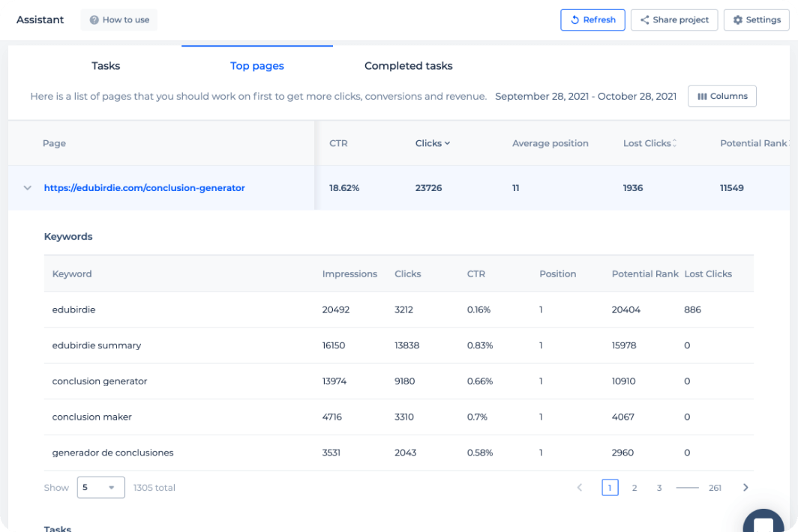Click the lost clicks value 886
Screen dimensions: 798x532
693,309
